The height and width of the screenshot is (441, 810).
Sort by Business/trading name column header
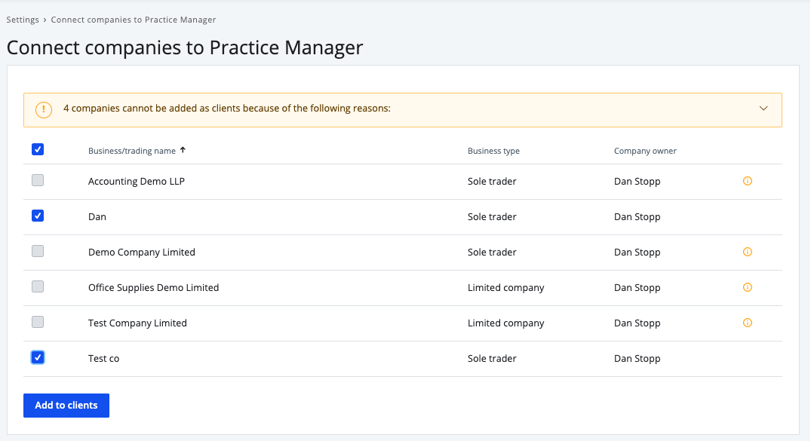click(131, 151)
